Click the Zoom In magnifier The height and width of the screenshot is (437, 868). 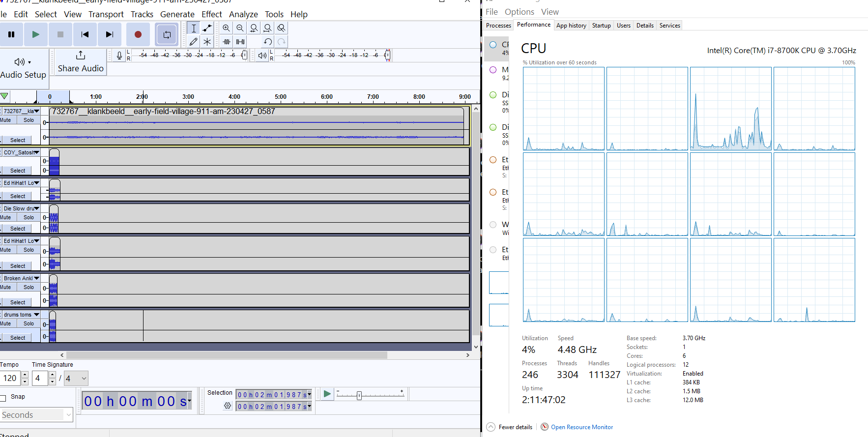[x=226, y=28]
